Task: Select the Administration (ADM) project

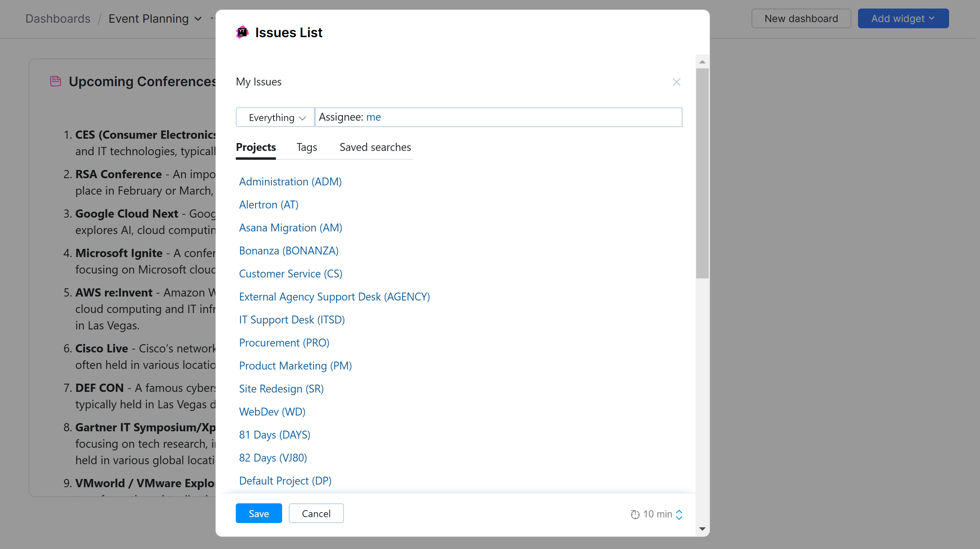Action: (x=290, y=182)
